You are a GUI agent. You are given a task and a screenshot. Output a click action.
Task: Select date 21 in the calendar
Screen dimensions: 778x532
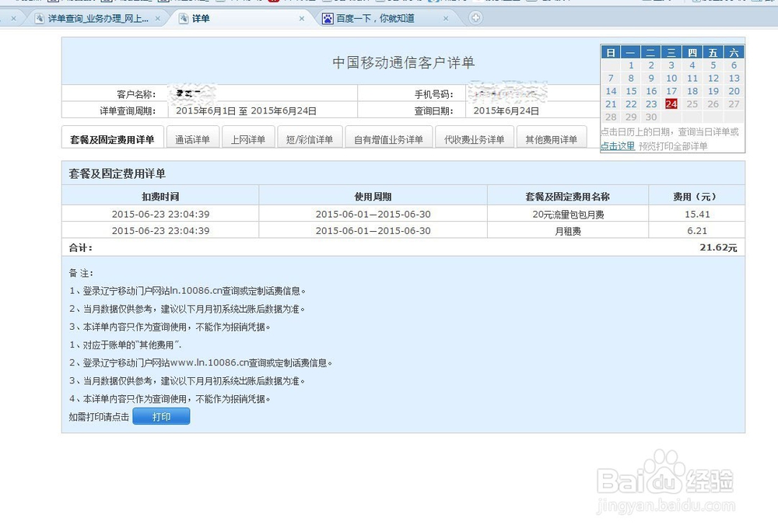[611, 103]
